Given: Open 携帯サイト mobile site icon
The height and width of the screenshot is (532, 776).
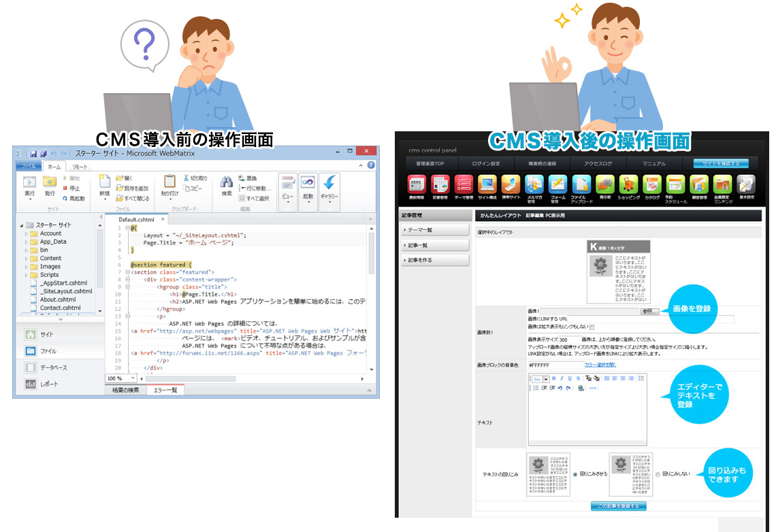Looking at the screenshot, I should 511,184.
